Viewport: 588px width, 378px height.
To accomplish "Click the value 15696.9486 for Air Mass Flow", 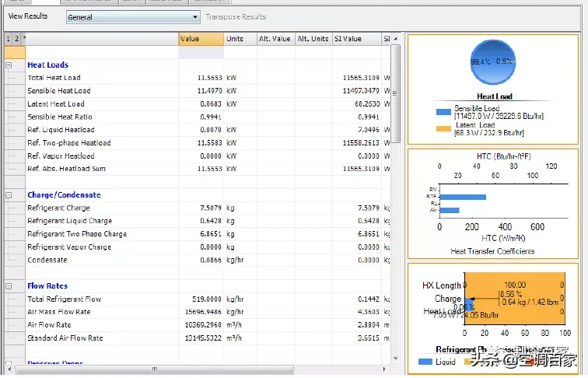I will tap(203, 313).
